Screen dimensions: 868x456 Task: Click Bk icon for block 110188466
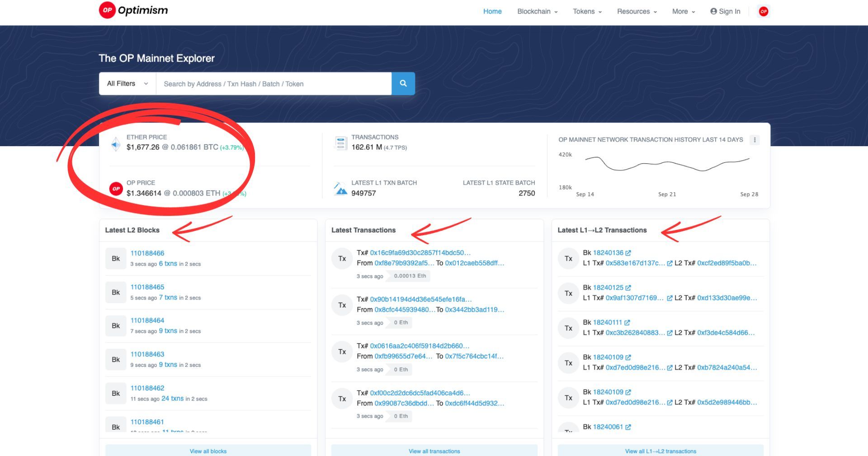116,259
